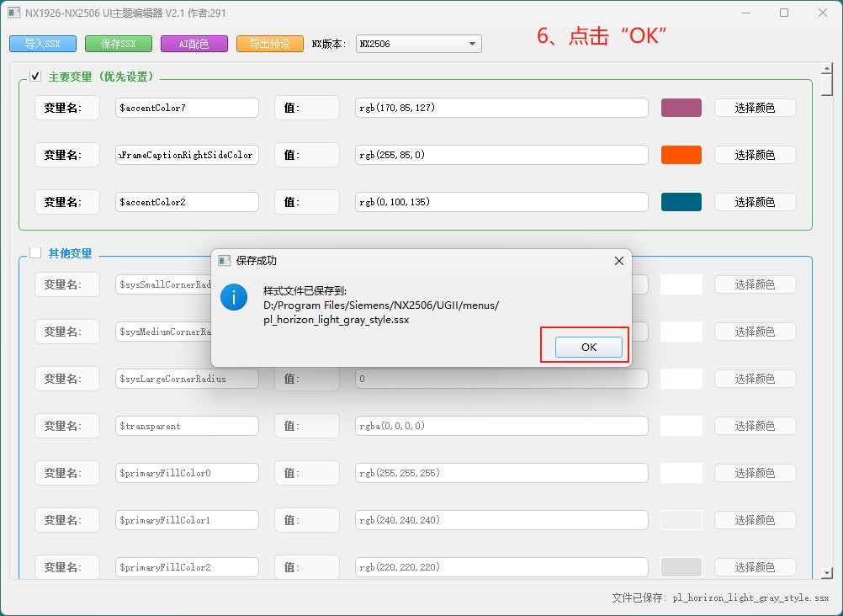843x616 pixels.
Task: Click the rgba(0,0,0,0) value field
Action: pos(501,426)
